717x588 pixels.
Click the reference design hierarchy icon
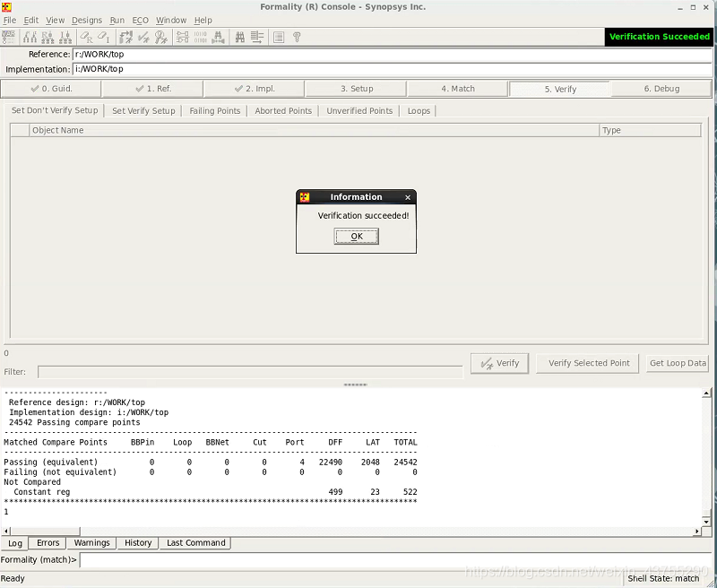coord(48,37)
